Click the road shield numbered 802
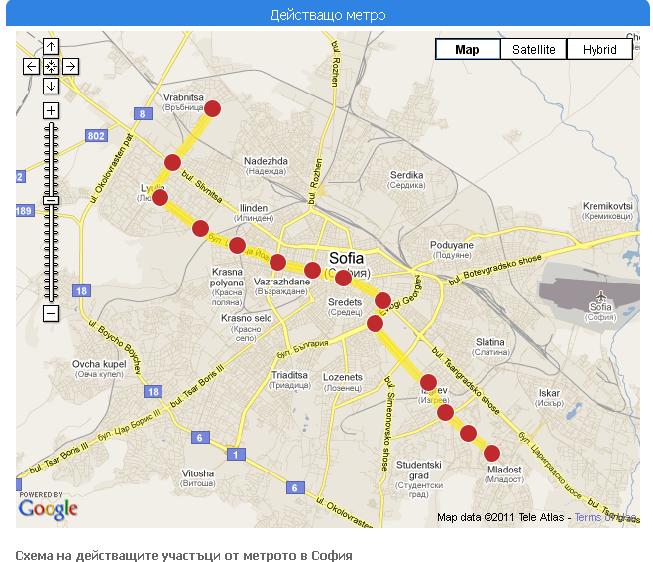This screenshot has width=653, height=562. (x=96, y=136)
